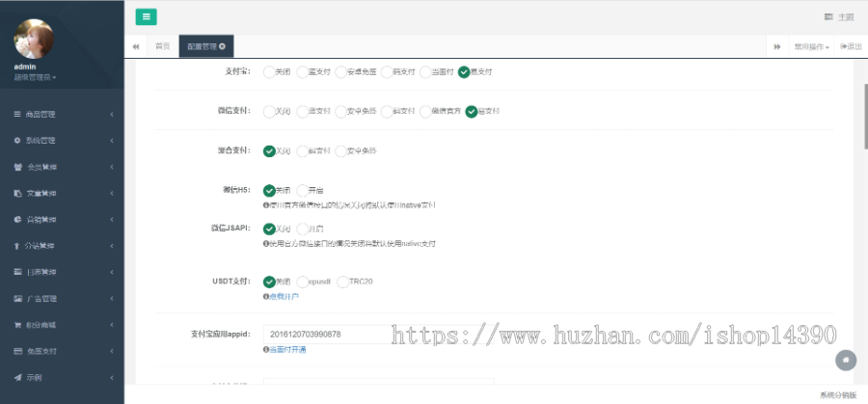Click the 分站管理 icon in sidebar
Image resolution: width=868 pixels, height=404 pixels.
coord(17,246)
